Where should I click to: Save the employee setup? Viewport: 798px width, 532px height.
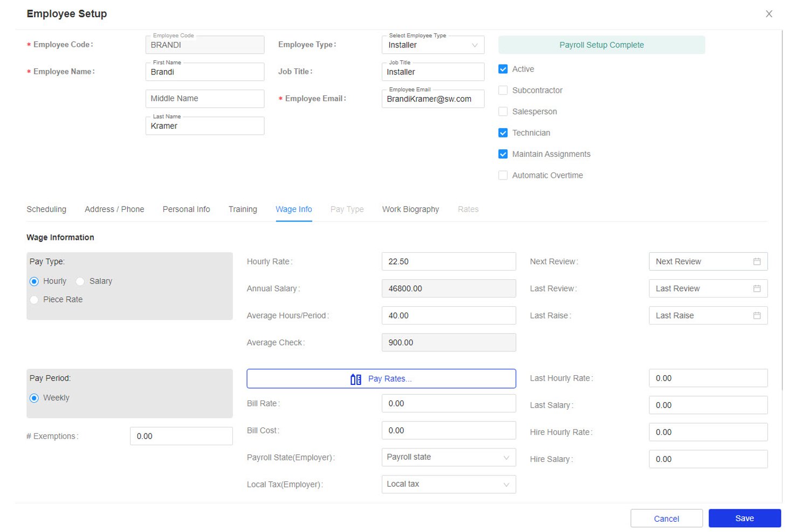[x=745, y=519]
